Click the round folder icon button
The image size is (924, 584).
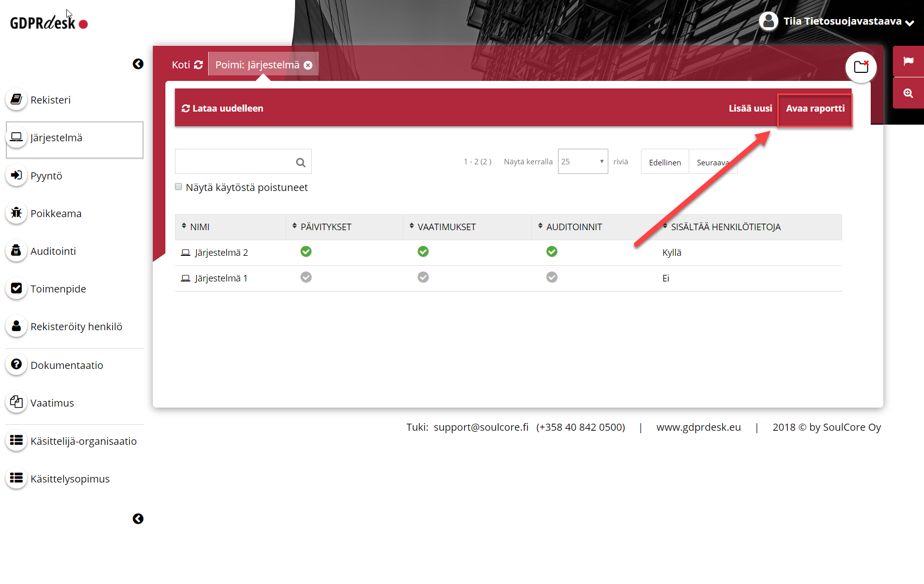click(x=861, y=67)
